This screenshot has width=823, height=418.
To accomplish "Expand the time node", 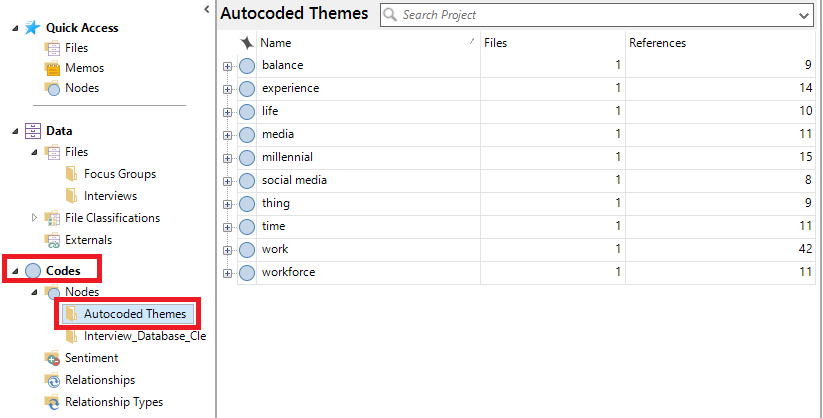I will [x=227, y=227].
